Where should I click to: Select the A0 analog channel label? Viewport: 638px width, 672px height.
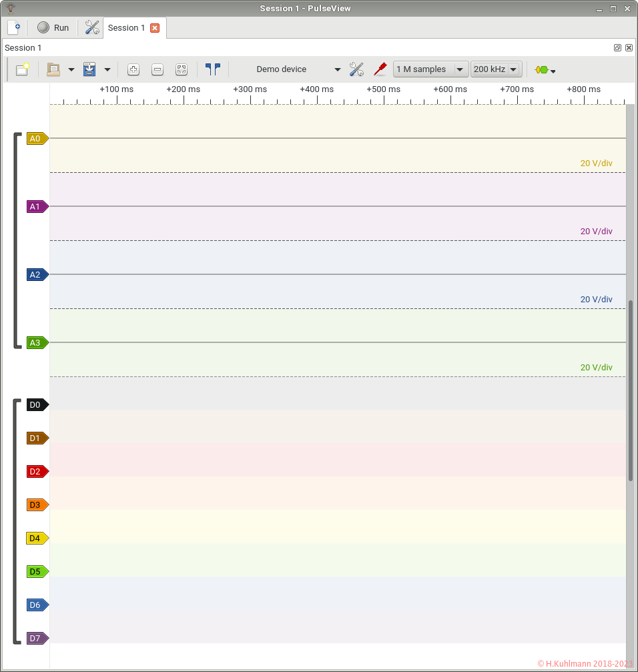[36, 139]
